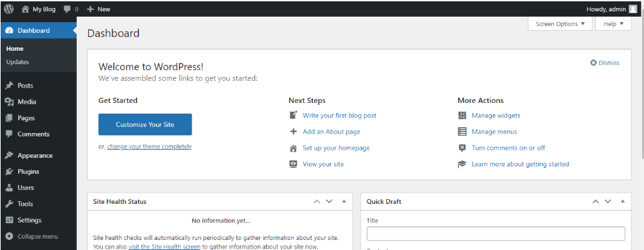Viewport: 644px width, 250px height.
Task: Open the Screen Options dropdown
Action: coord(560,24)
